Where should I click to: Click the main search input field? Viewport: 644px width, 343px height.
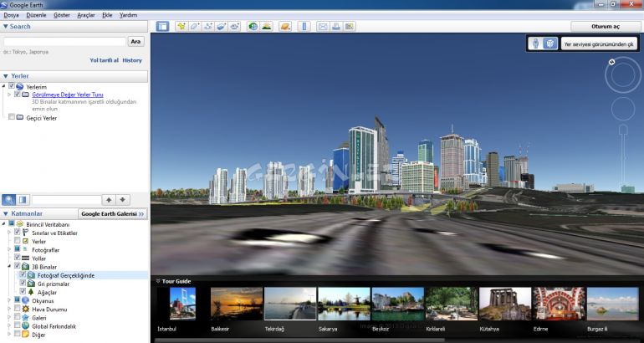pos(64,42)
